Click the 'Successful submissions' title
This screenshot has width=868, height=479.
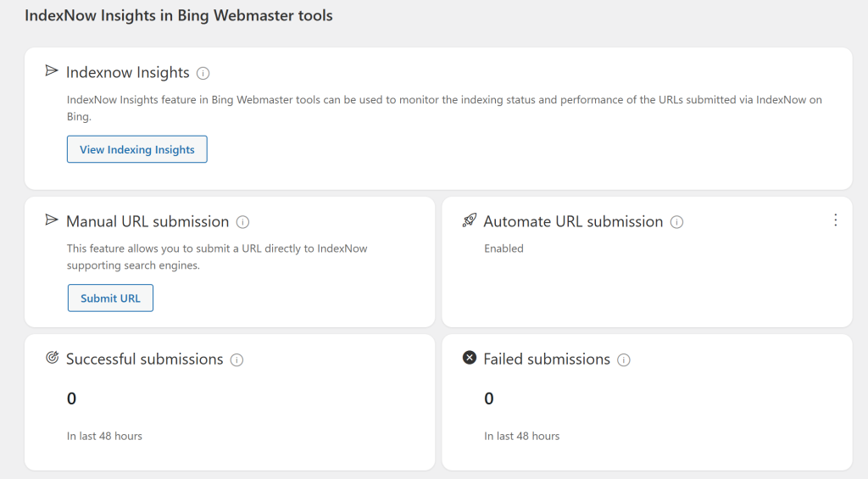[x=144, y=359]
